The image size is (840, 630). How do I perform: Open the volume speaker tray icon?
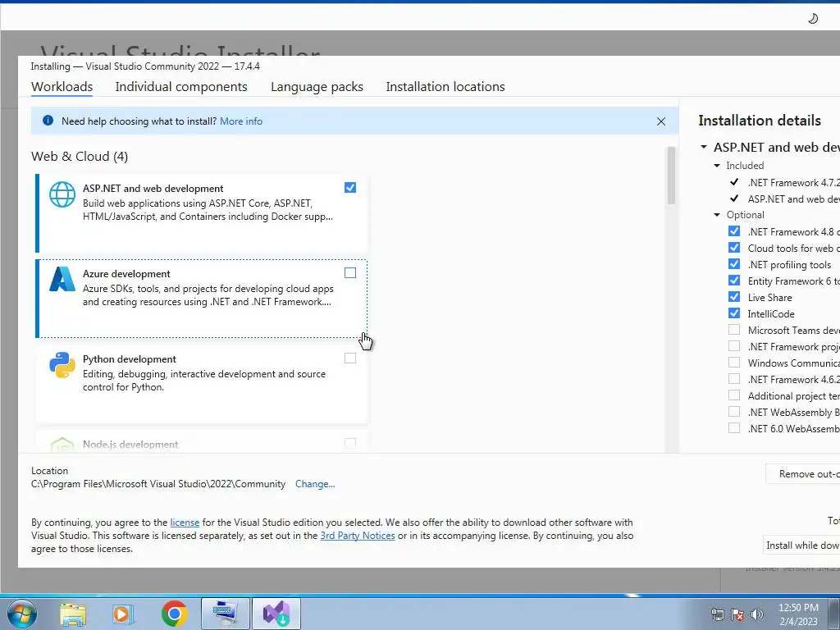click(757, 614)
